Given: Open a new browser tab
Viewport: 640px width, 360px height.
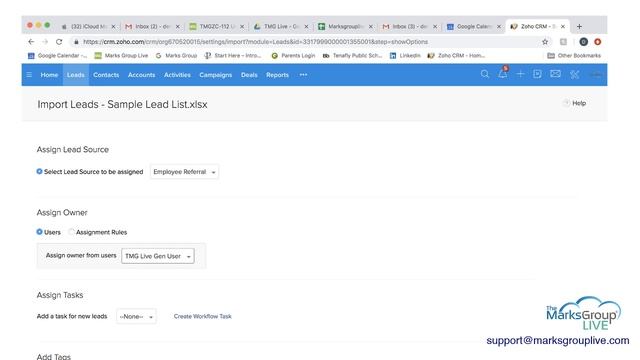Looking at the screenshot, I should [579, 27].
